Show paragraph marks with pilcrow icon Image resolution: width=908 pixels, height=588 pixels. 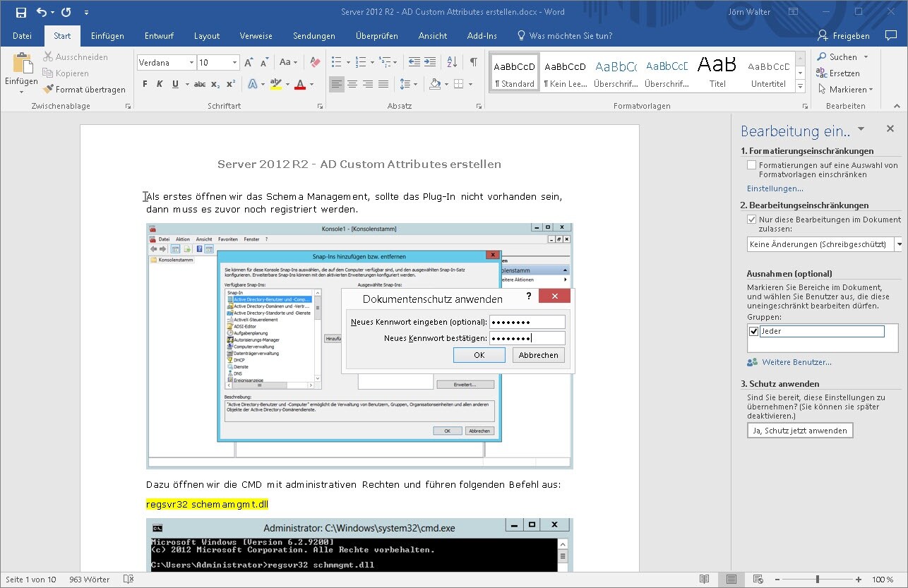tap(473, 62)
